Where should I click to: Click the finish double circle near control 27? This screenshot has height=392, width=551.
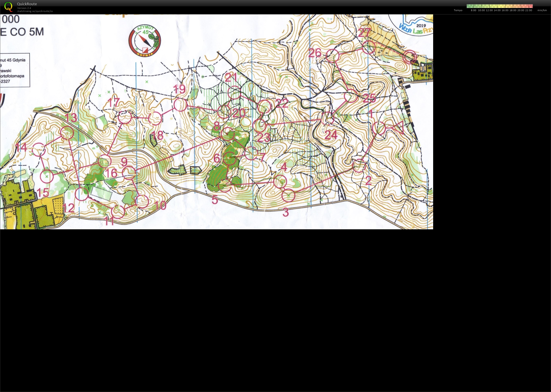point(410,57)
